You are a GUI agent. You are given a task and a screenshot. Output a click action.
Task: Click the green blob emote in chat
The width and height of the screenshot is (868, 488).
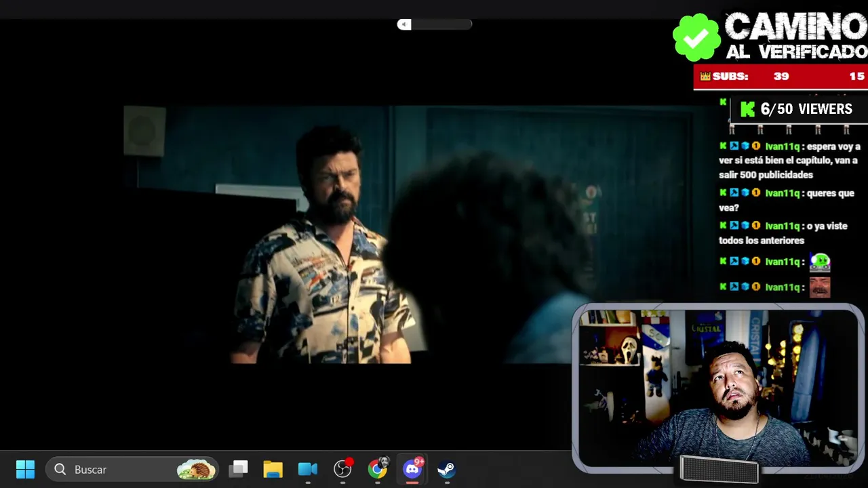click(820, 261)
